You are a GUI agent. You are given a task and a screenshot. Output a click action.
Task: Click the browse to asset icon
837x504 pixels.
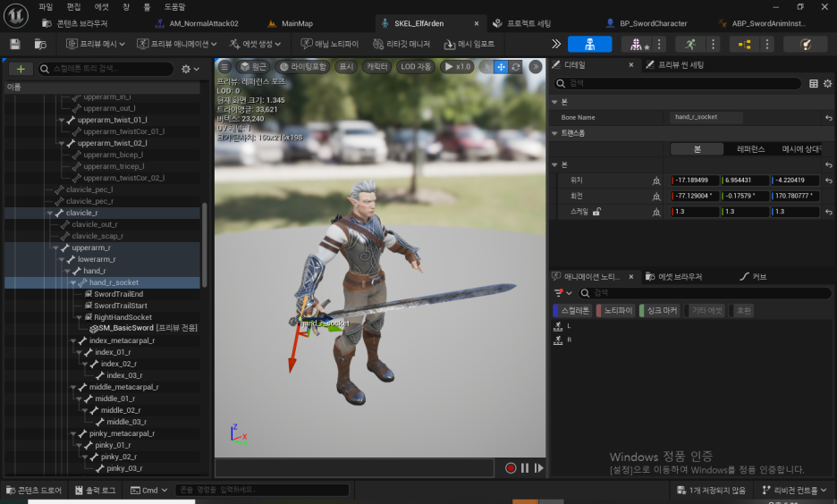point(40,45)
